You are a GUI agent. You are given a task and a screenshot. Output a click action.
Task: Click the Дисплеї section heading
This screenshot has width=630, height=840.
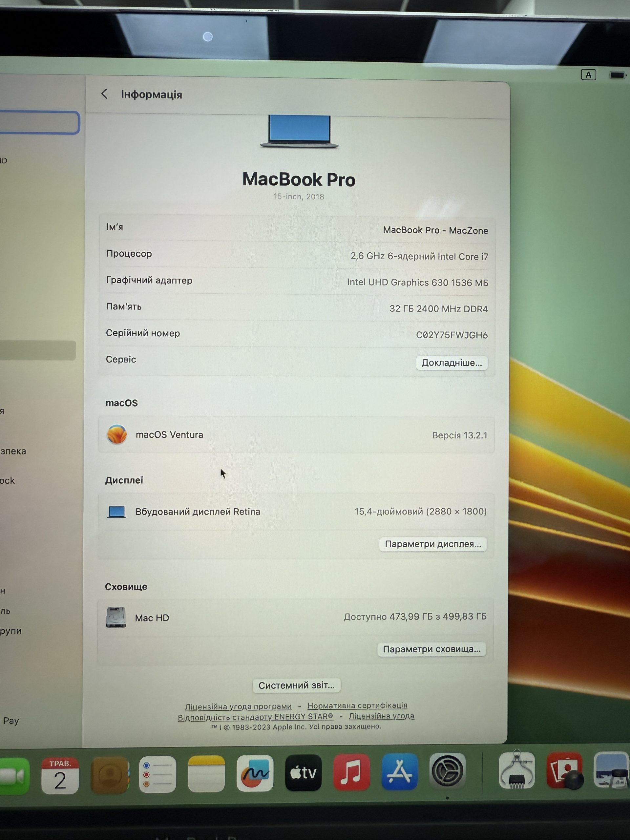pyautogui.click(x=124, y=480)
